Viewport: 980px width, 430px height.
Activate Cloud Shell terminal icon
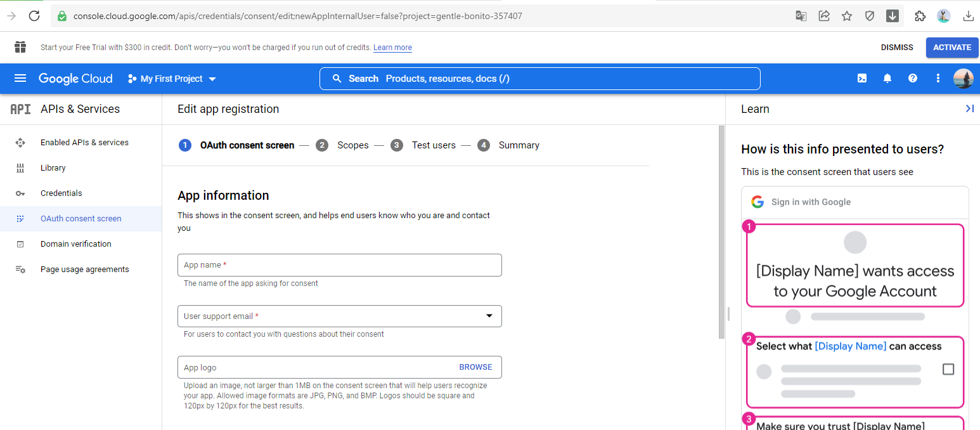click(862, 78)
